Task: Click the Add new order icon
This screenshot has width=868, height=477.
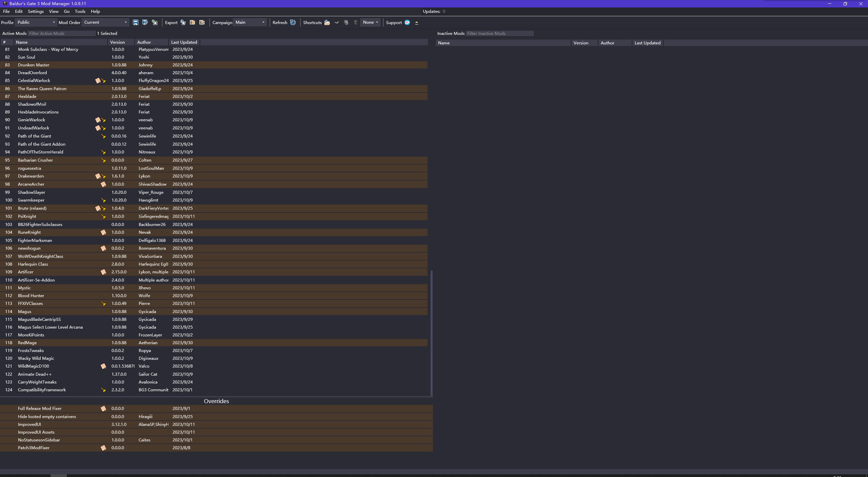Action: click(155, 22)
